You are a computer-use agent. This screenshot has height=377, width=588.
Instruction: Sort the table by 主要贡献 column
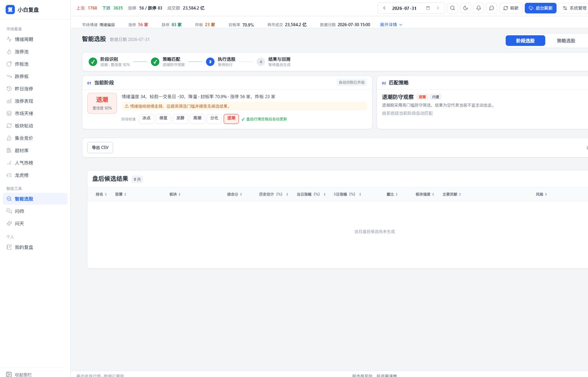(x=452, y=194)
